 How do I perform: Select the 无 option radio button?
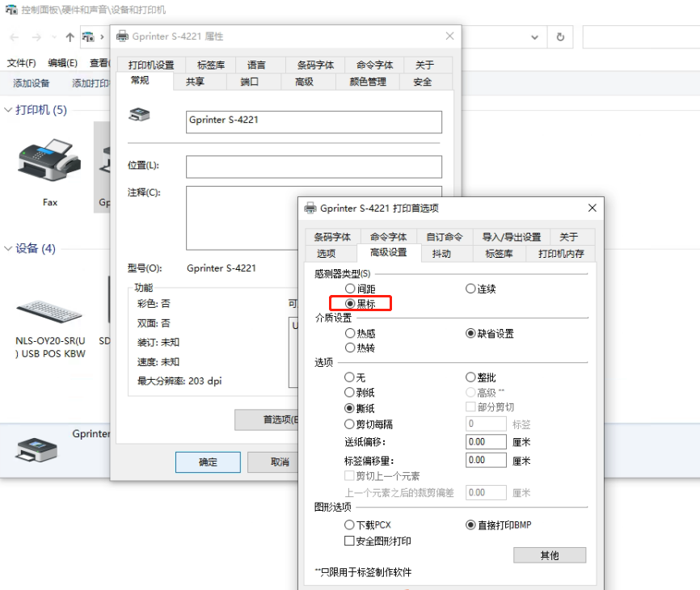pos(349,377)
